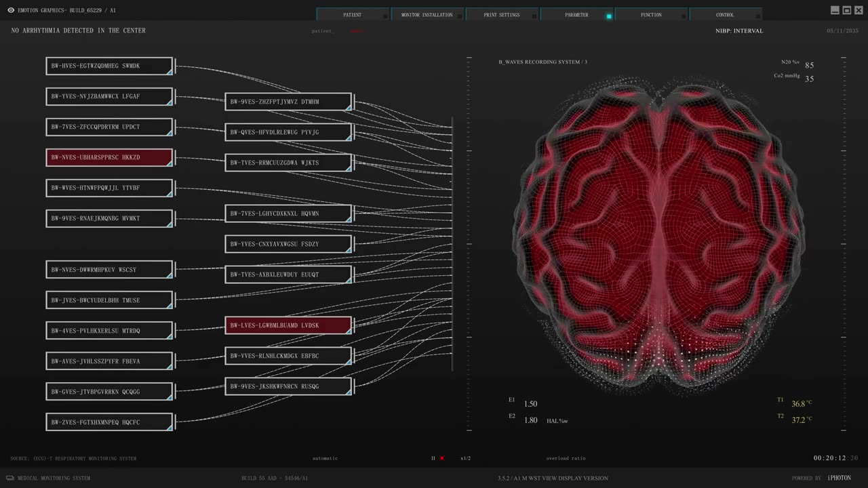Image resolution: width=868 pixels, height=488 pixels.
Task: Click the T2 temperature 37.2
Action: tap(798, 420)
